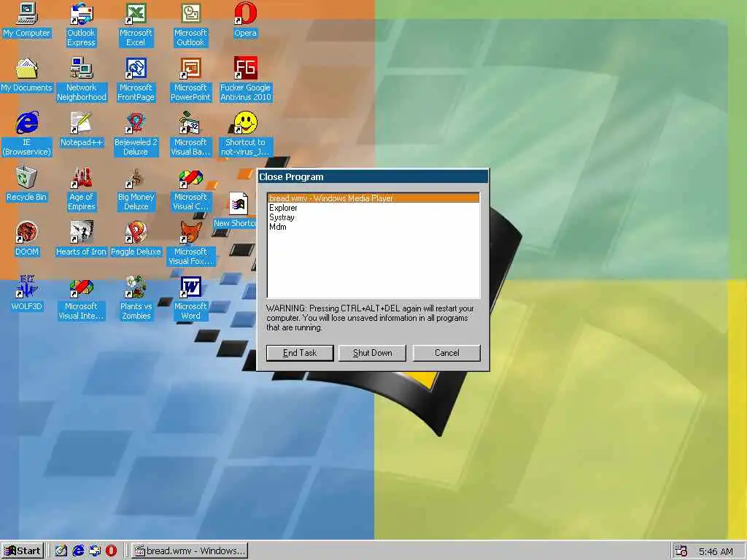This screenshot has height=560, width=747.
Task: Open the My Computer desktop icon
Action: coord(27,20)
